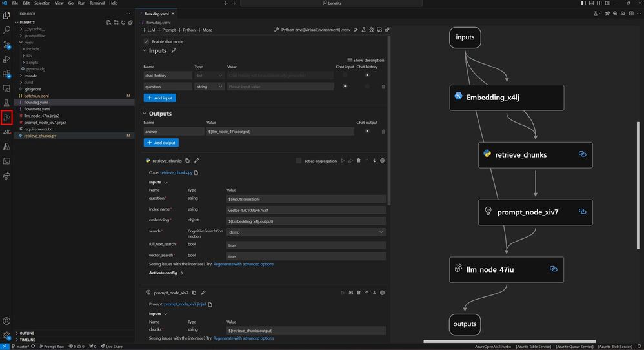Delete the question input row
Image resolution: width=644 pixels, height=350 pixels.
pos(383,87)
